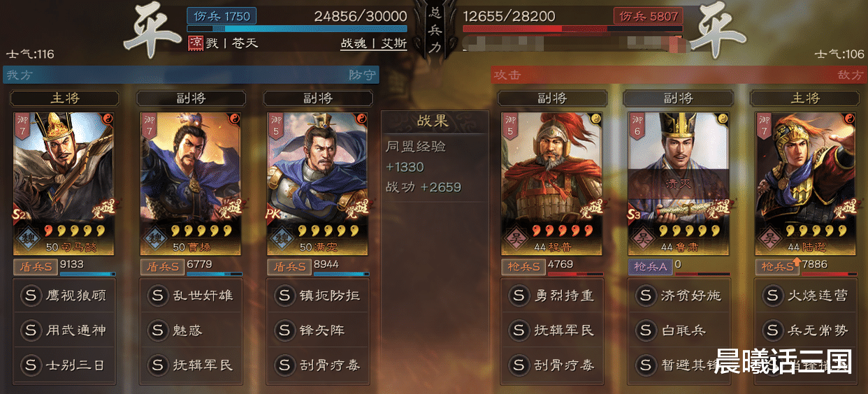Select 满宠 general portrait card
Image resolution: width=868 pixels, height=394 pixels.
[318, 184]
